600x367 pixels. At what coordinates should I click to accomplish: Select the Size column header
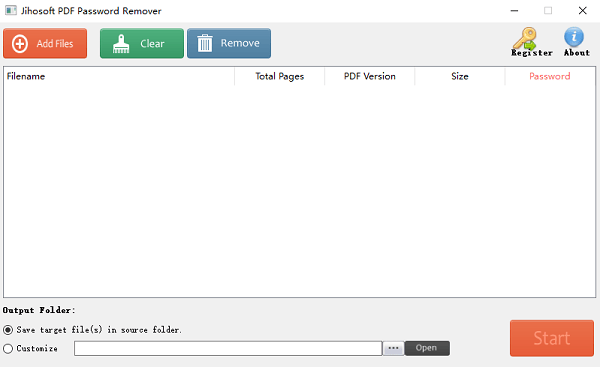pos(460,76)
